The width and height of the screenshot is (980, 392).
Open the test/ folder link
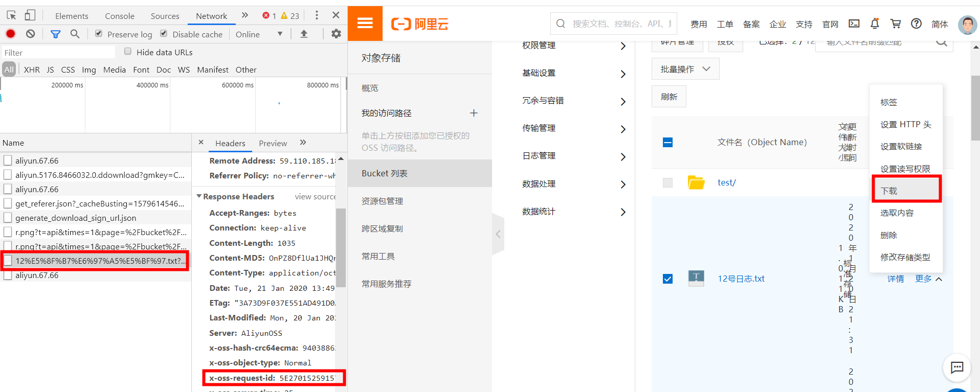click(726, 182)
